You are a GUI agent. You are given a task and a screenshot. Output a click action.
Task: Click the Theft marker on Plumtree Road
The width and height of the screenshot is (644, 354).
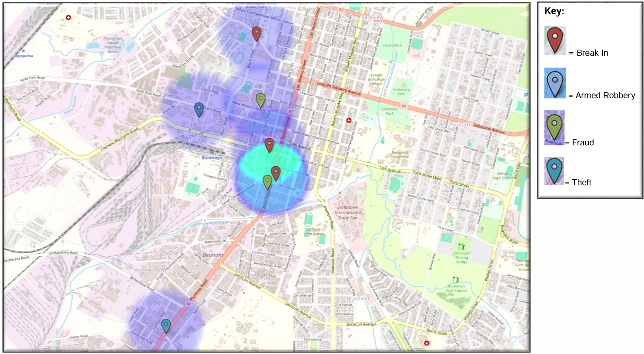[x=166, y=326]
